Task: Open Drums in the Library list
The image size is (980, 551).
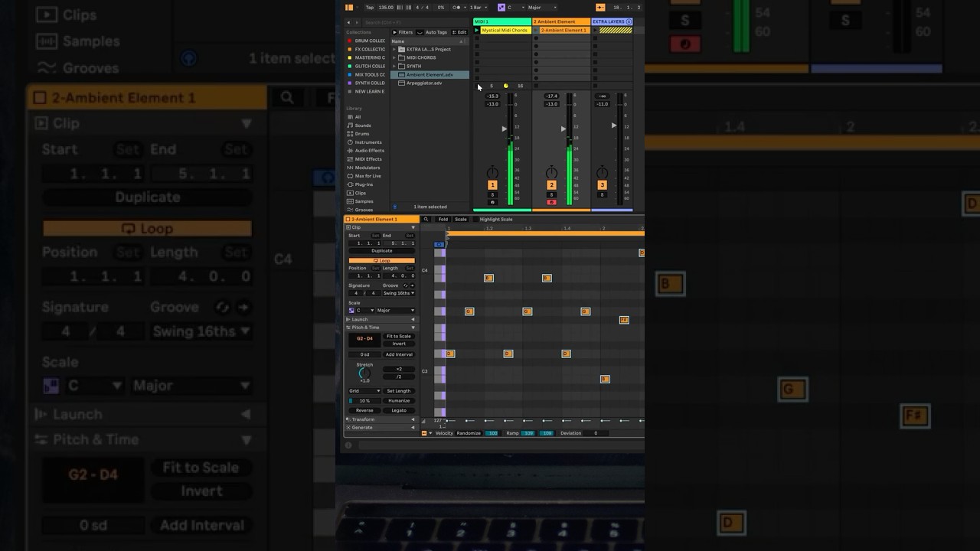Action: click(362, 134)
